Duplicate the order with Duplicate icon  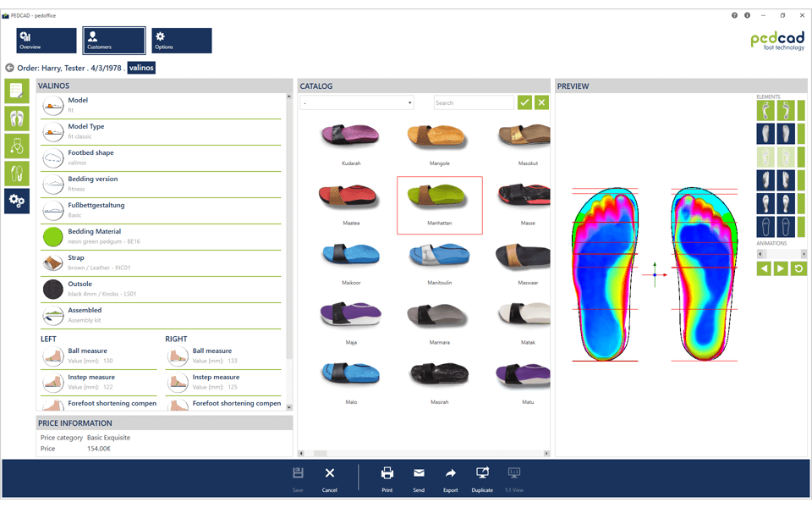pyautogui.click(x=482, y=478)
